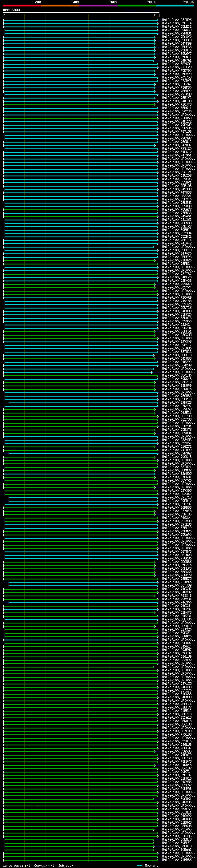Select the UniRef100_Q3HM58 label
197x868 pixels.
click(x=177, y=118)
